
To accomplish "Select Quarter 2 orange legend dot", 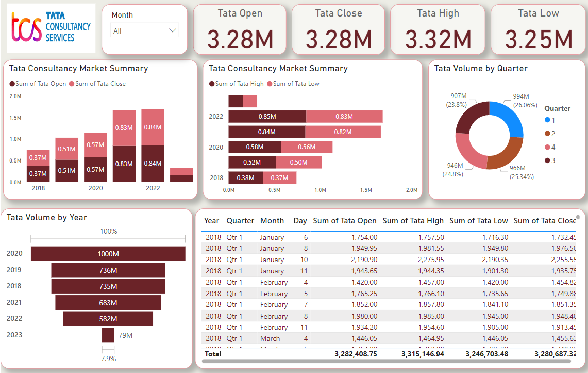I will coord(547,134).
